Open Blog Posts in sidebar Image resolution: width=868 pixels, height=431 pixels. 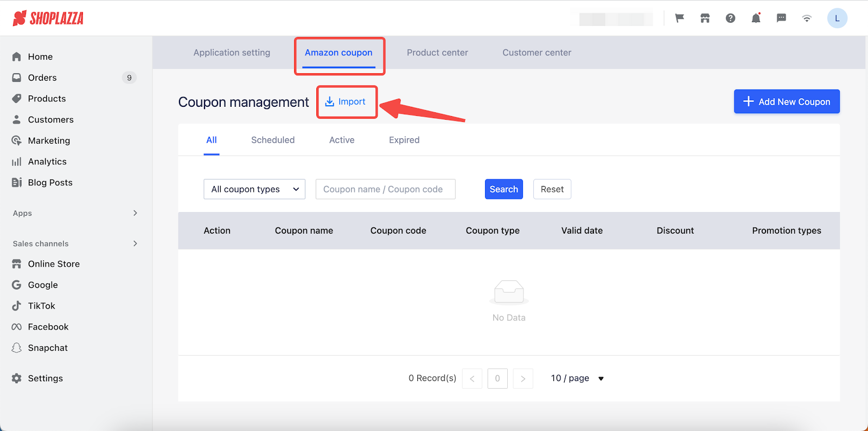click(50, 182)
